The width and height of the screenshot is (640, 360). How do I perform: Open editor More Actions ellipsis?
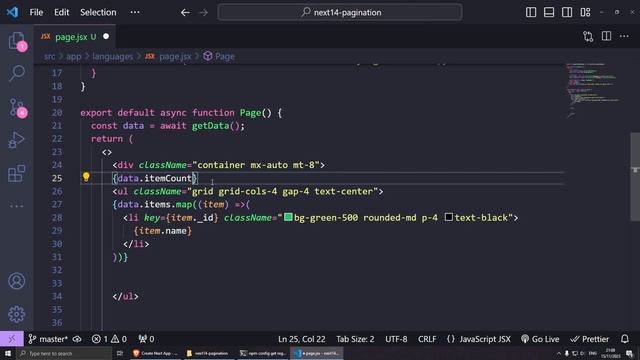tap(624, 36)
